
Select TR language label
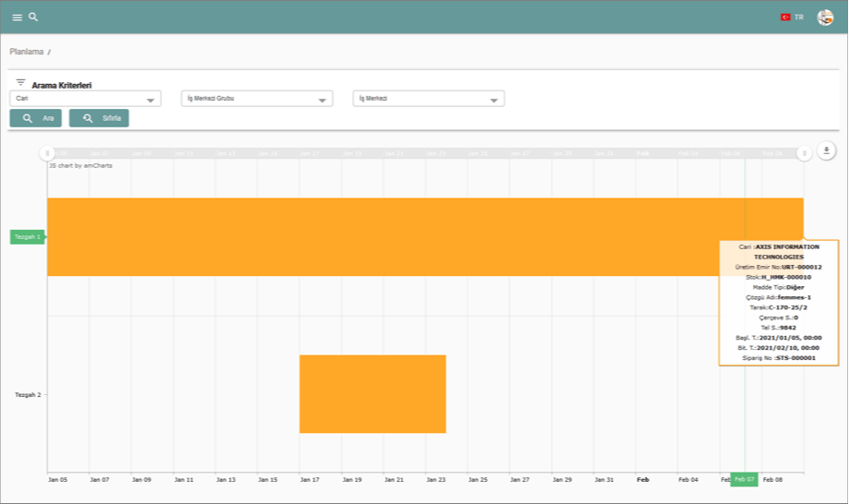799,18
